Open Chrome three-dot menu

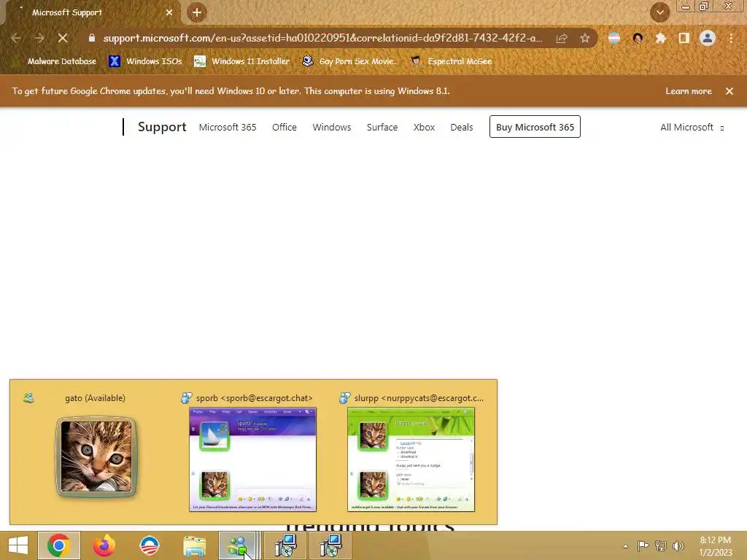(x=731, y=38)
